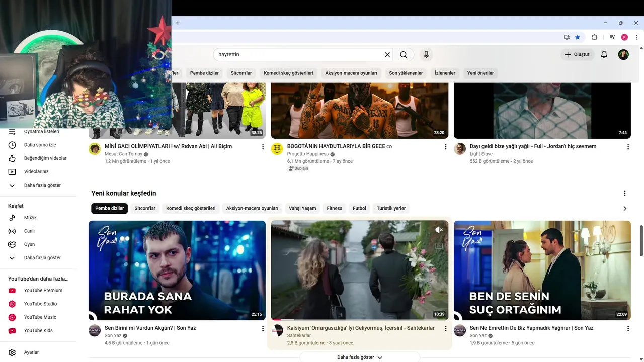This screenshot has width=644, height=362.
Task: Expand bottom Daha fazla göster button
Action: click(x=360, y=357)
